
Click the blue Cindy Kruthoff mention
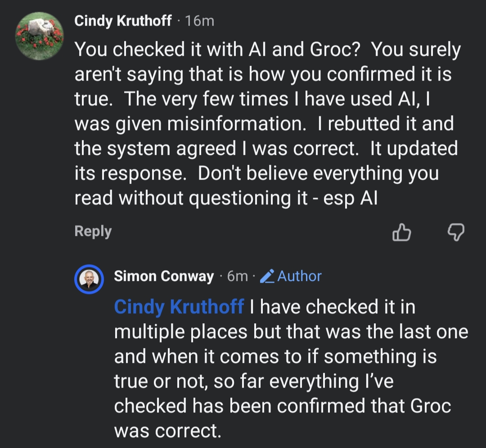tap(179, 307)
